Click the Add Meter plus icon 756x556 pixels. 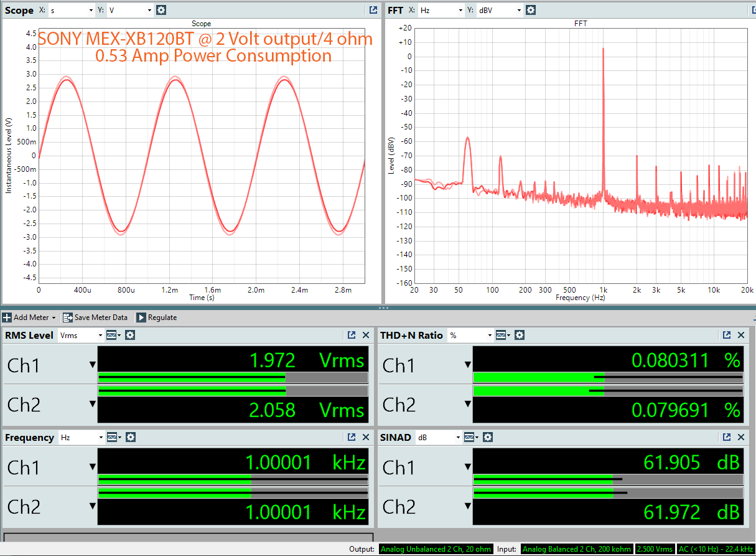coord(7,318)
